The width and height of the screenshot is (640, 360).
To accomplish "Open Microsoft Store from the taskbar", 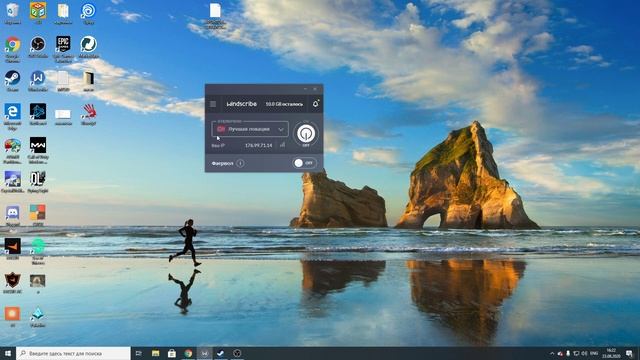I will coord(172,353).
